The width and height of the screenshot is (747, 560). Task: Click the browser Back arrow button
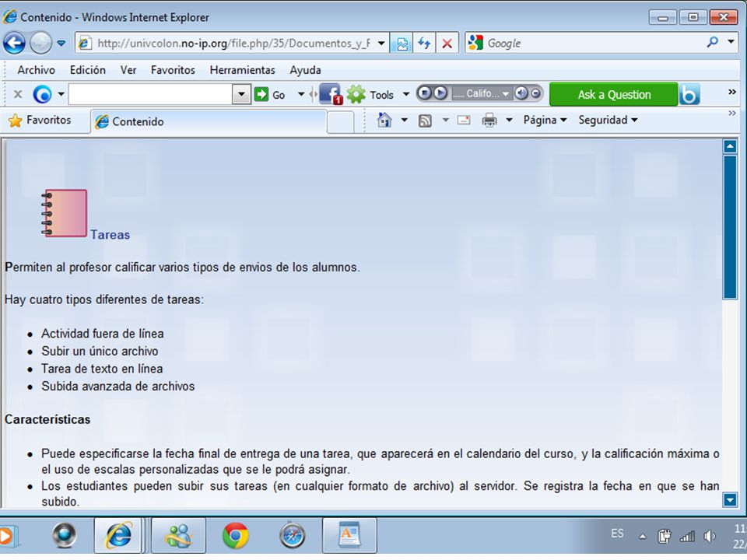14,44
